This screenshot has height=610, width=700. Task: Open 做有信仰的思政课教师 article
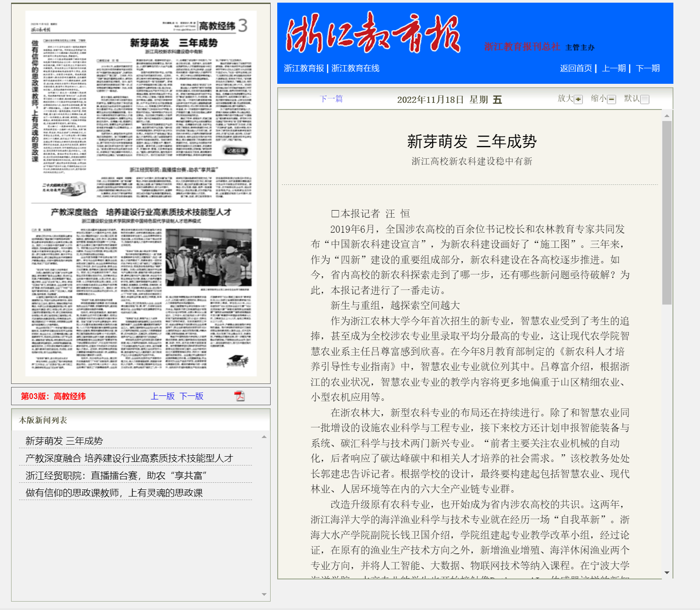click(x=114, y=493)
